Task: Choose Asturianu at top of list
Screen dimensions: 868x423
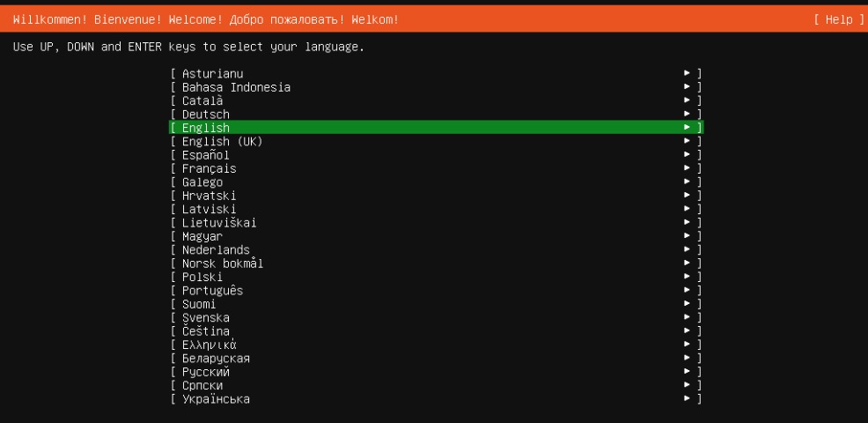Action: (437, 73)
